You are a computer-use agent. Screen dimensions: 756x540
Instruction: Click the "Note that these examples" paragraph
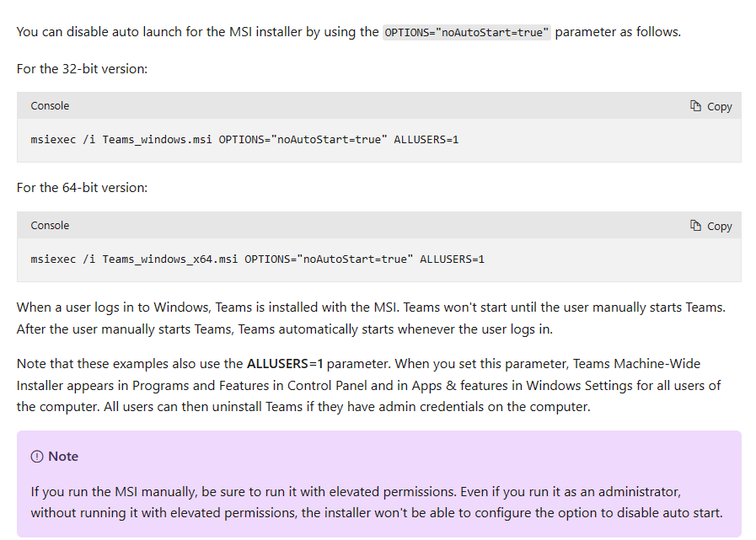tap(369, 385)
